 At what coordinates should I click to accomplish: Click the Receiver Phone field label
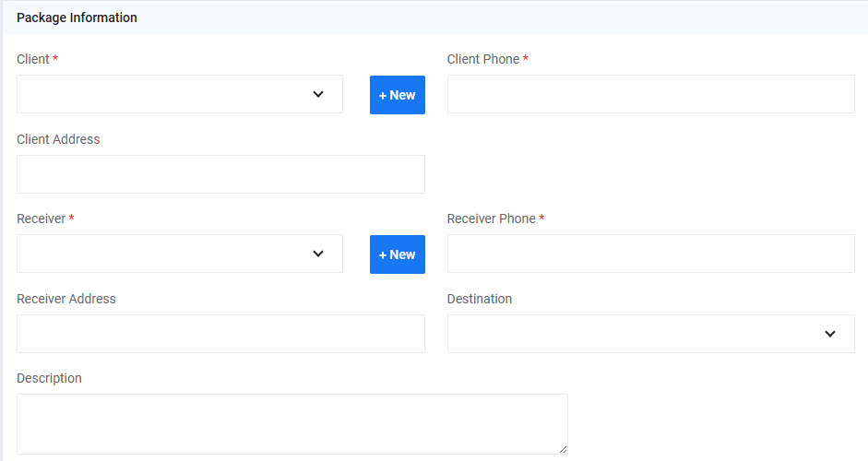[491, 219]
